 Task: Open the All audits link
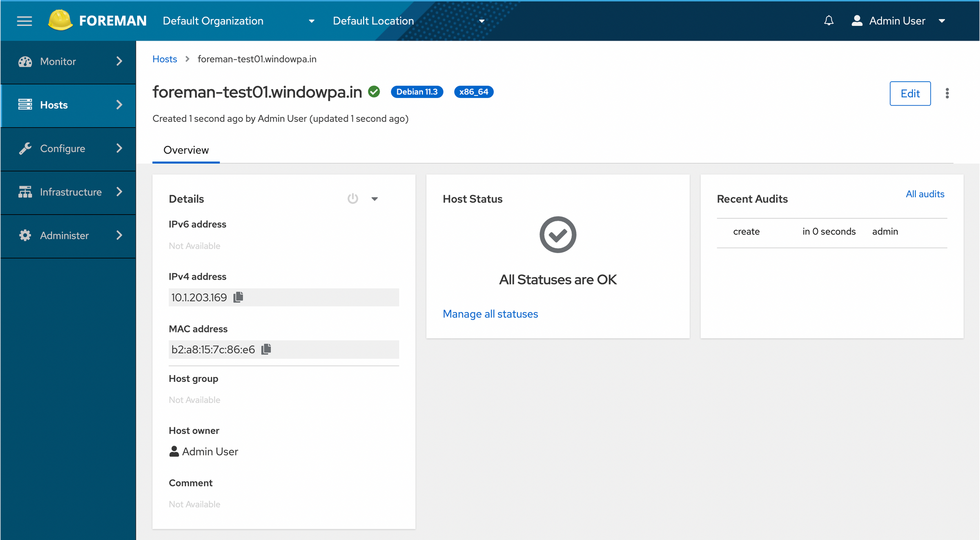pos(925,194)
